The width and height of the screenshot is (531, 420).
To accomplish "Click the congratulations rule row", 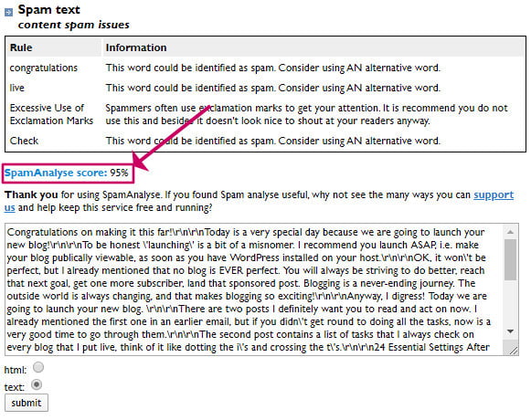I will pyautogui.click(x=265, y=68).
